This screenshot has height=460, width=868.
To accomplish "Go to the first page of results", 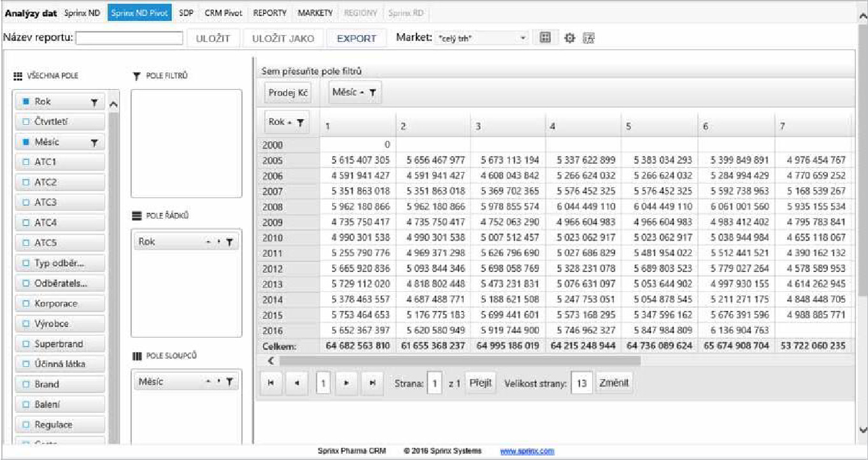I will pos(271,384).
